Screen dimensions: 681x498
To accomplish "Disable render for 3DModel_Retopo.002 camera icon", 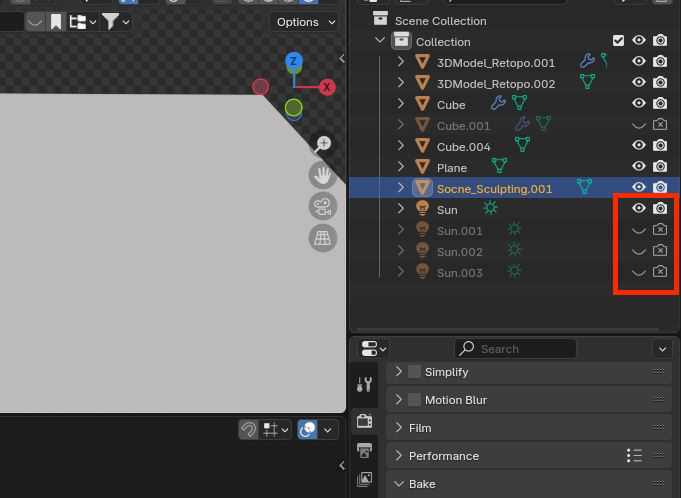I will (x=660, y=82).
